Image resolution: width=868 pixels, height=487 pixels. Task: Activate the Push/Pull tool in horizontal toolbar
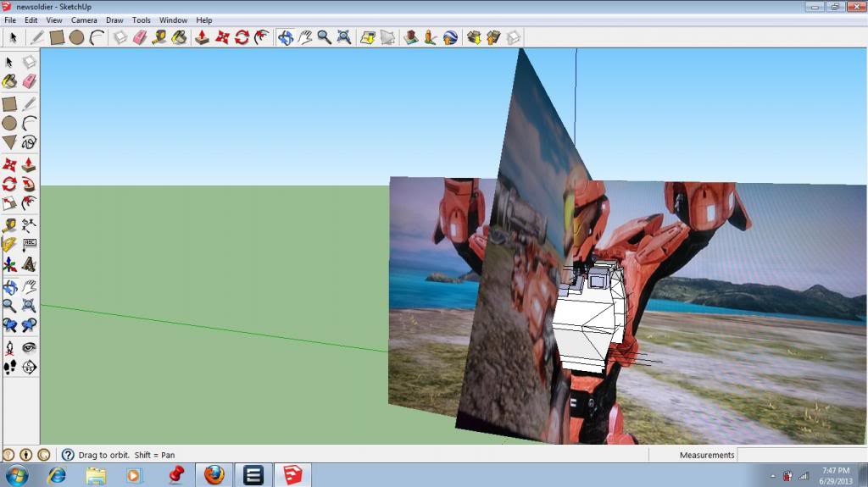(202, 37)
